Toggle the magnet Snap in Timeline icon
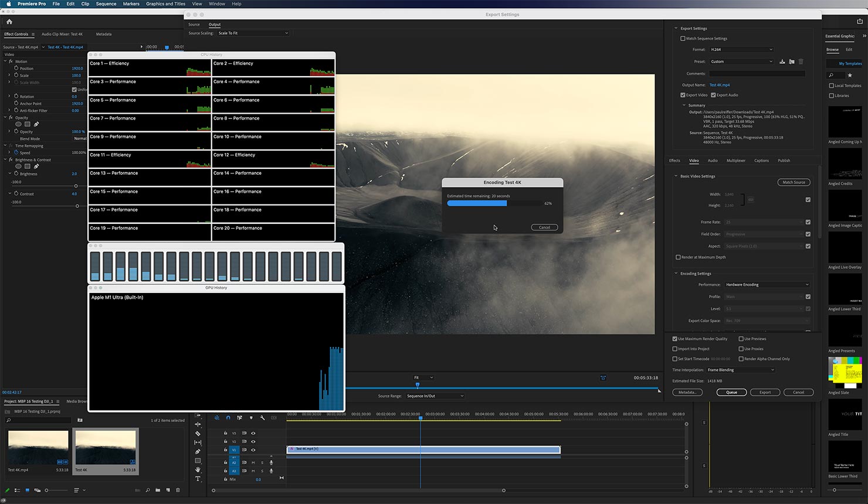Viewport: 868px width, 504px height. pyautogui.click(x=228, y=418)
